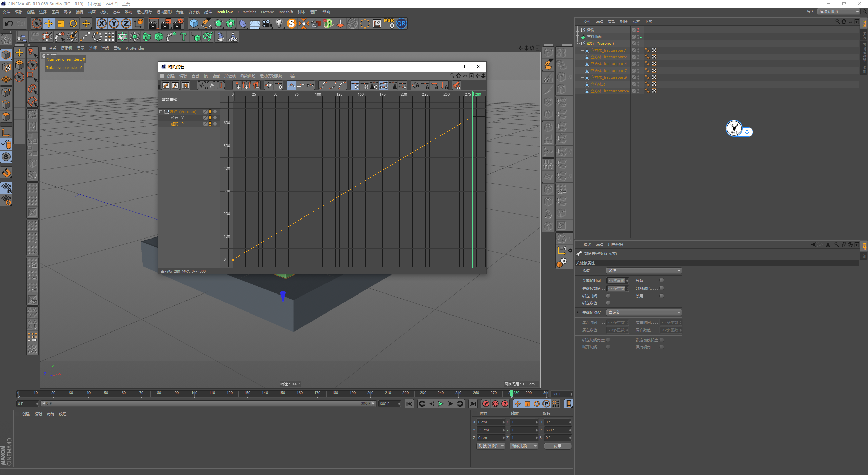Click the Light object icon

point(279,23)
